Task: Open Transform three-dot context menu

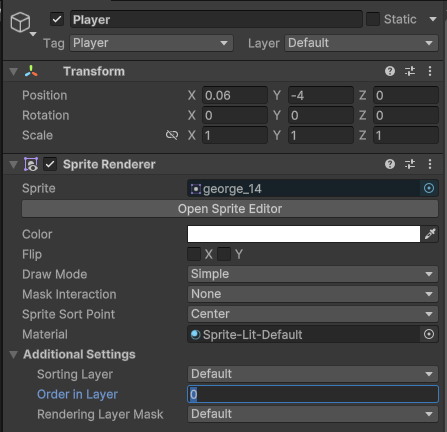Action: pyautogui.click(x=430, y=71)
